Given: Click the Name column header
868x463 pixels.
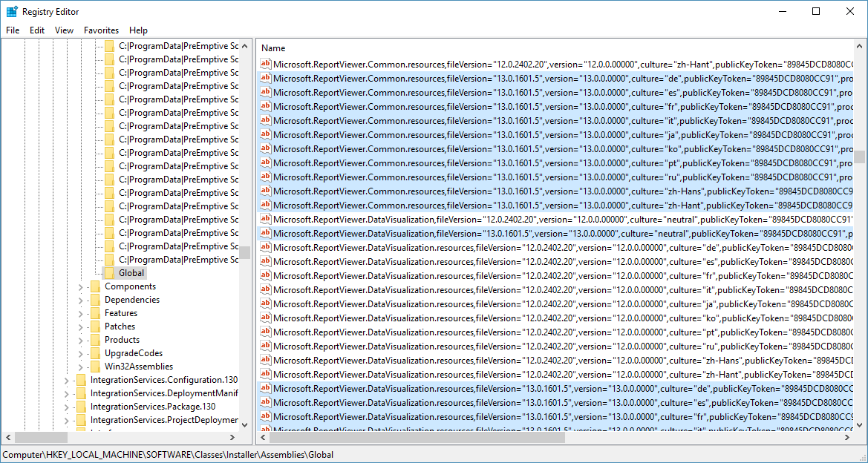Looking at the screenshot, I should point(273,48).
